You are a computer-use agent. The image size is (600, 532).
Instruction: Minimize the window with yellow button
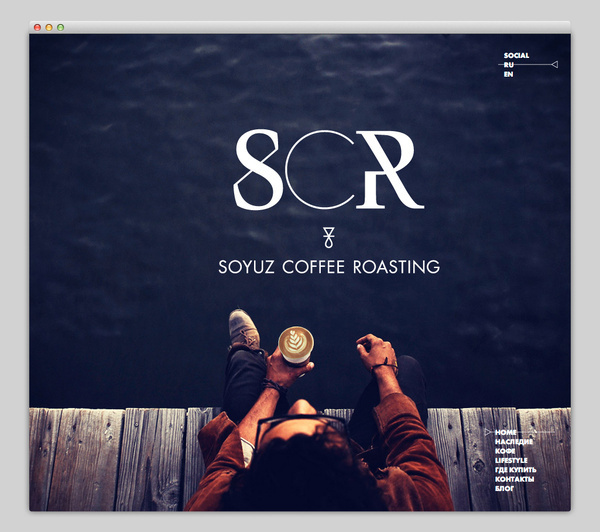[49, 27]
